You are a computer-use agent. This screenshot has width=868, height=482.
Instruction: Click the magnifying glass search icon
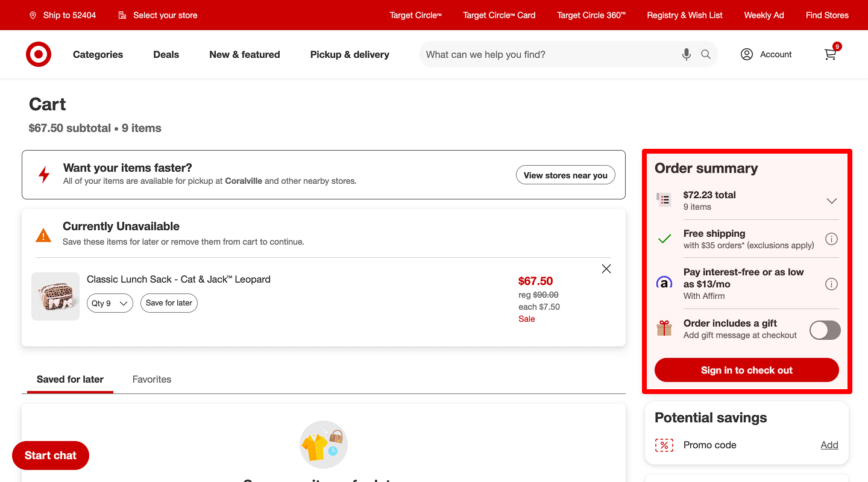tap(706, 54)
